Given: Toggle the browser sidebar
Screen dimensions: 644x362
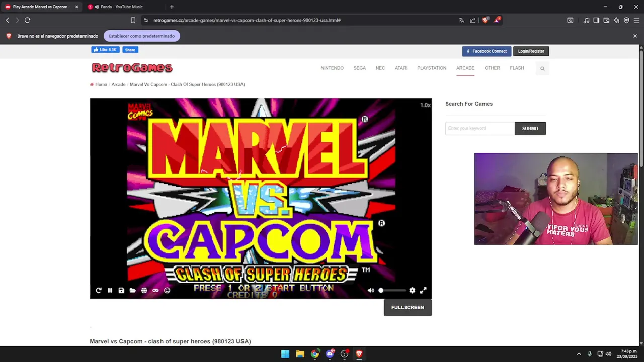Looking at the screenshot, I should [596, 20].
